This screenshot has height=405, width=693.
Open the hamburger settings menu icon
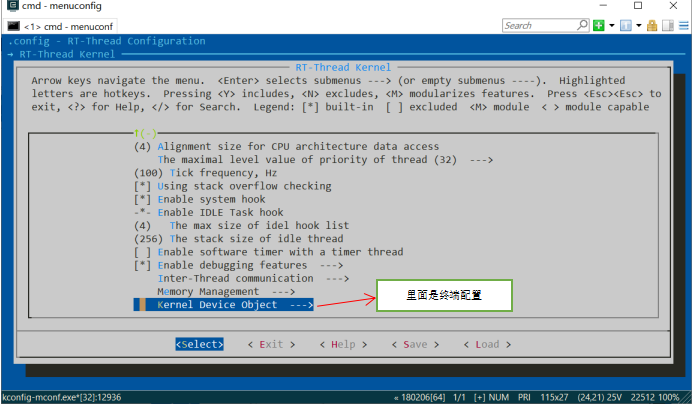(684, 26)
